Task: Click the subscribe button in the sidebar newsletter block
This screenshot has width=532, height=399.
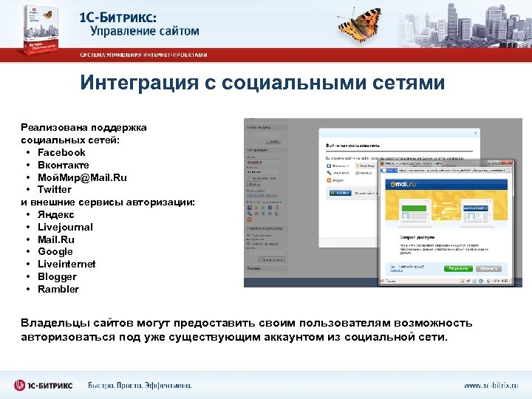Action: pos(272,259)
